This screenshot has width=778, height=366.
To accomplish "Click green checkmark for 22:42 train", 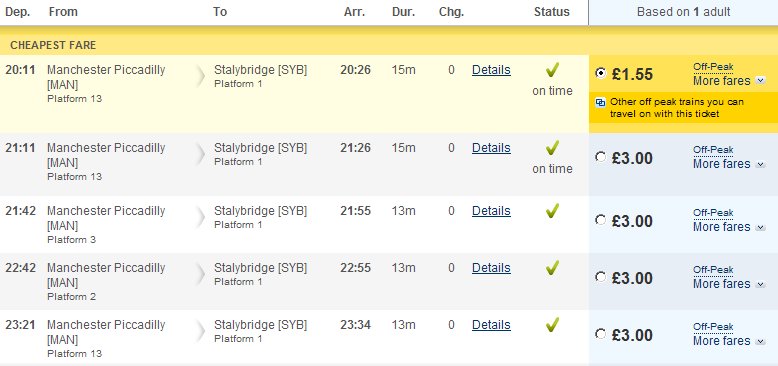I will (552, 268).
